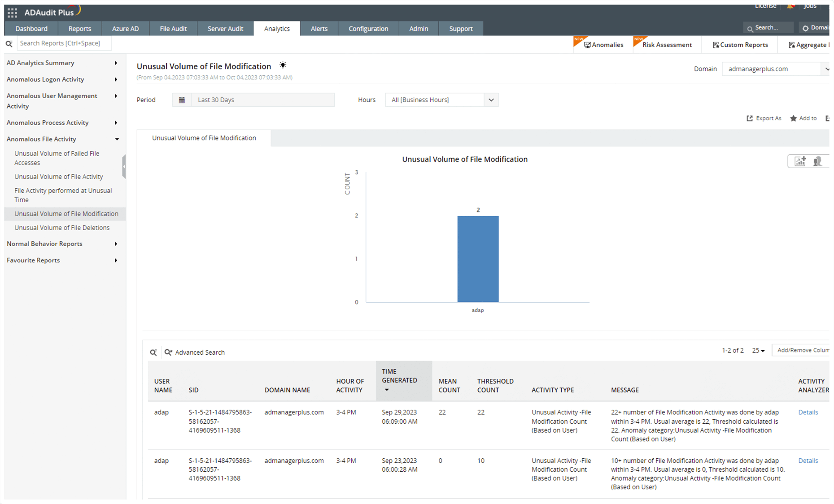The width and height of the screenshot is (834, 504).
Task: Open the app launcher grid icon
Action: (12, 13)
